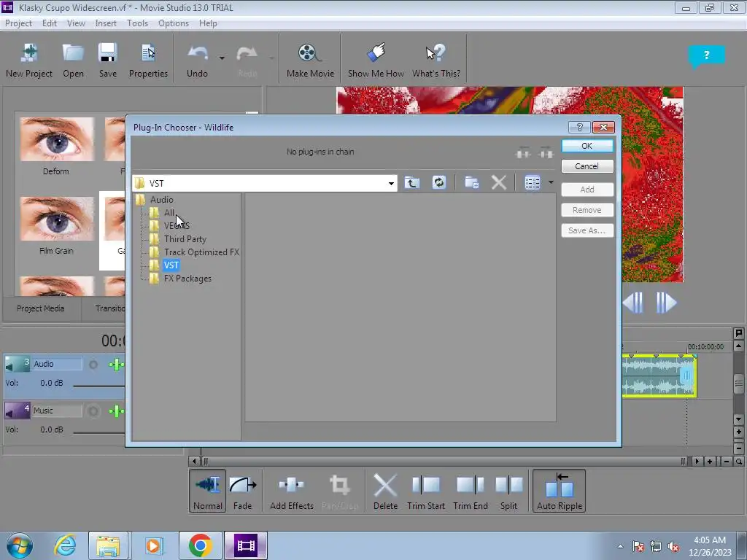The width and height of the screenshot is (747, 560).
Task: Click the Trim Start tool
Action: click(x=426, y=491)
